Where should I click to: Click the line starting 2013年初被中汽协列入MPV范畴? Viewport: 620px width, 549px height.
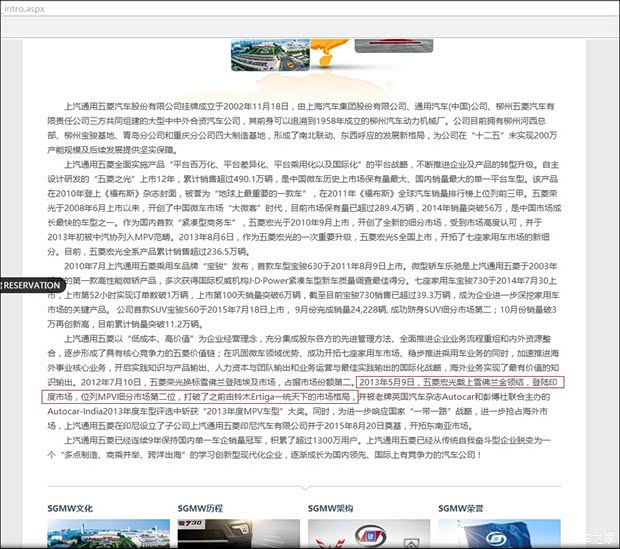pyautogui.click(x=299, y=237)
